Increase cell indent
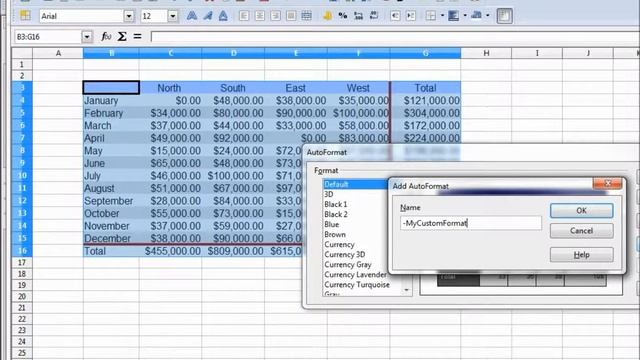This screenshot has width=640, height=360. click(411, 16)
